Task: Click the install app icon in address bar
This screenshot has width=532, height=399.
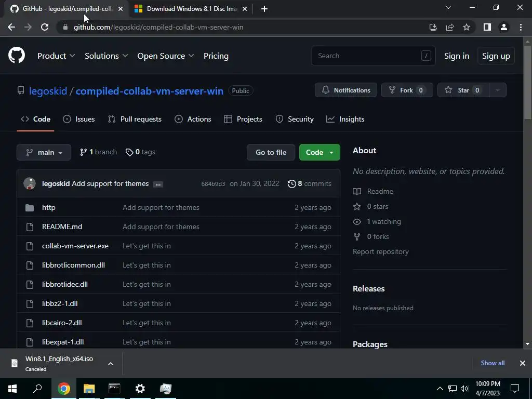Action: 433,27
